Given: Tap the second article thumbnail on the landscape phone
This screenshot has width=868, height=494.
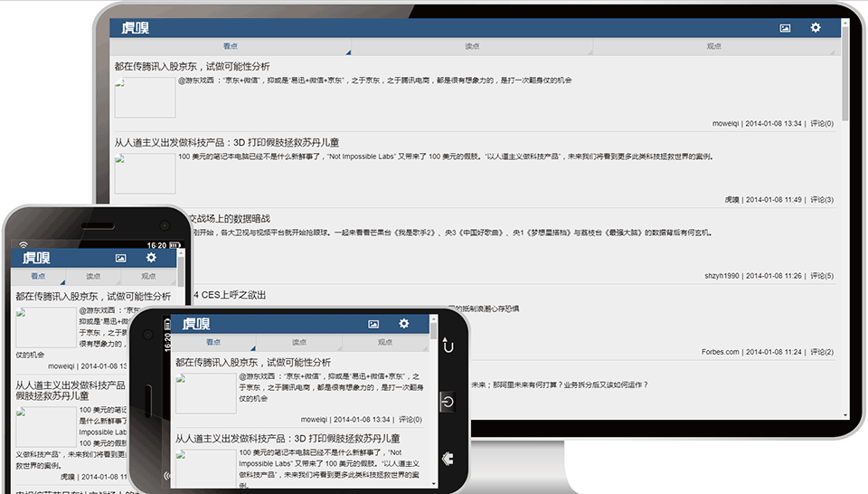Looking at the screenshot, I should 206,468.
